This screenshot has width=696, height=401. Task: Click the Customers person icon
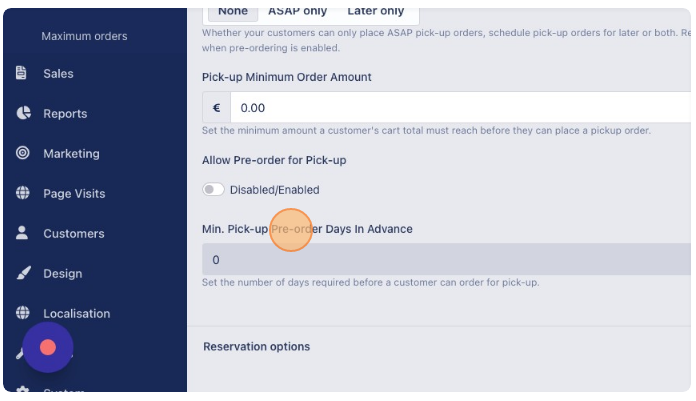tap(22, 233)
